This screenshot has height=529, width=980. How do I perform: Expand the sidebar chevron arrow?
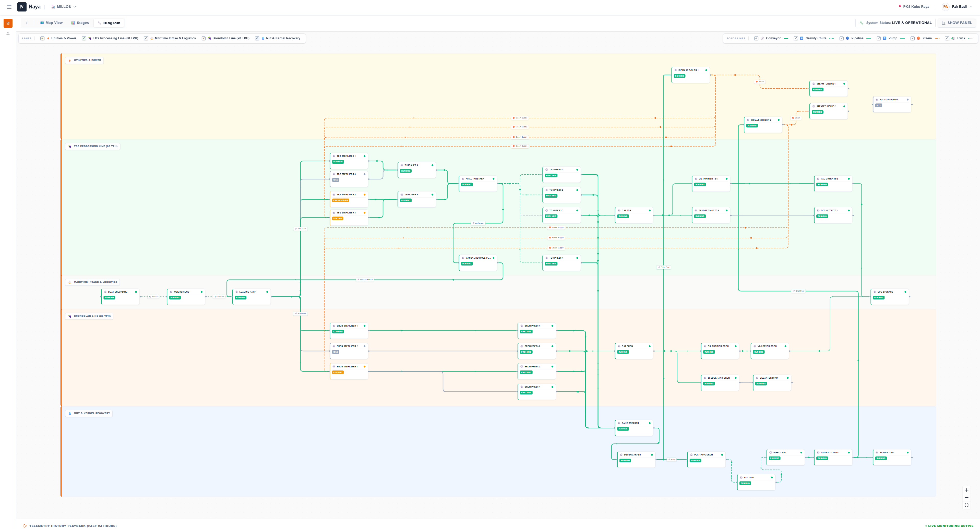coord(27,23)
